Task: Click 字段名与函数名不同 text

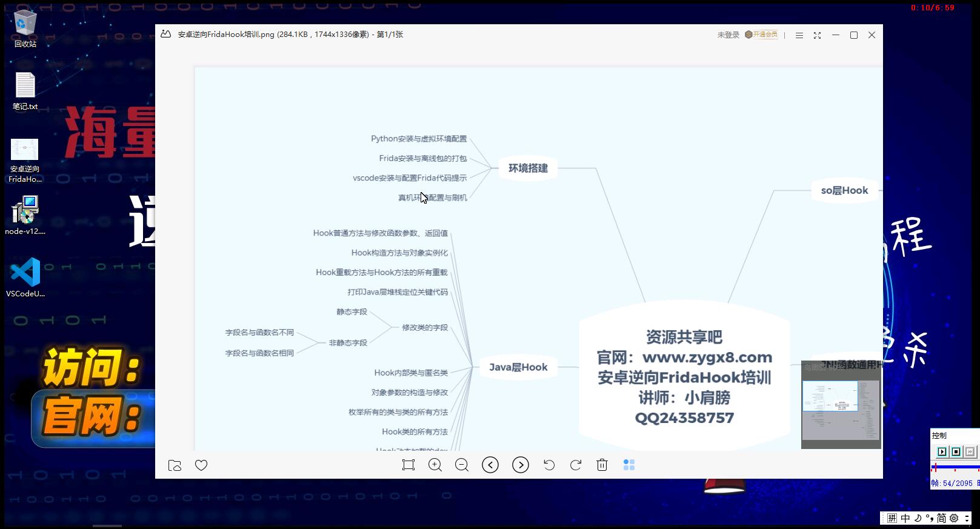Action: click(x=259, y=333)
